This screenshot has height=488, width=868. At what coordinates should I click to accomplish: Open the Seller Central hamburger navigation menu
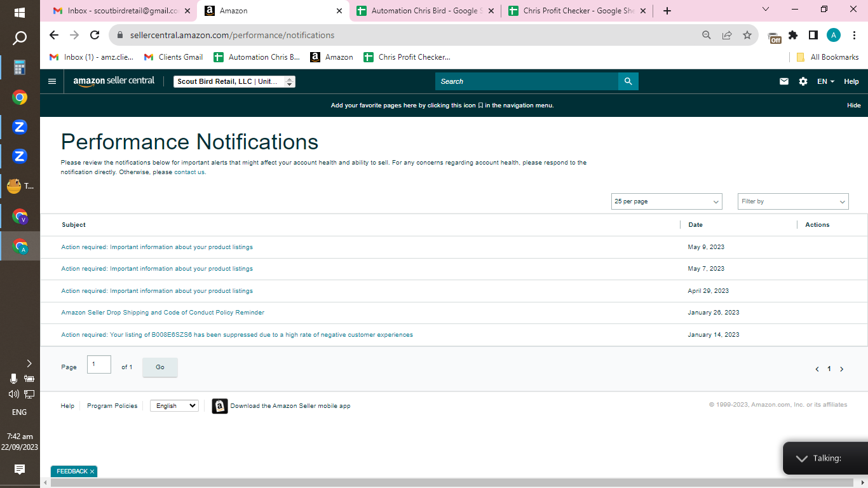pos(52,81)
